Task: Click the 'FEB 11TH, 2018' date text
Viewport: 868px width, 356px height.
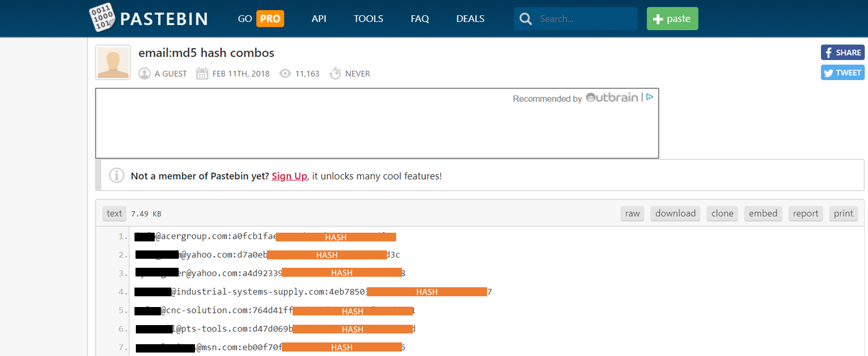Action: [241, 74]
